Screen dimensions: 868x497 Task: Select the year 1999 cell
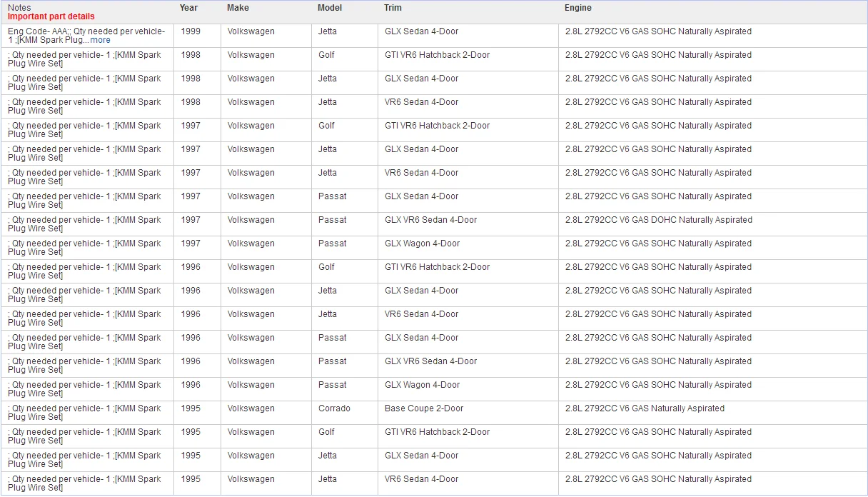click(x=197, y=36)
